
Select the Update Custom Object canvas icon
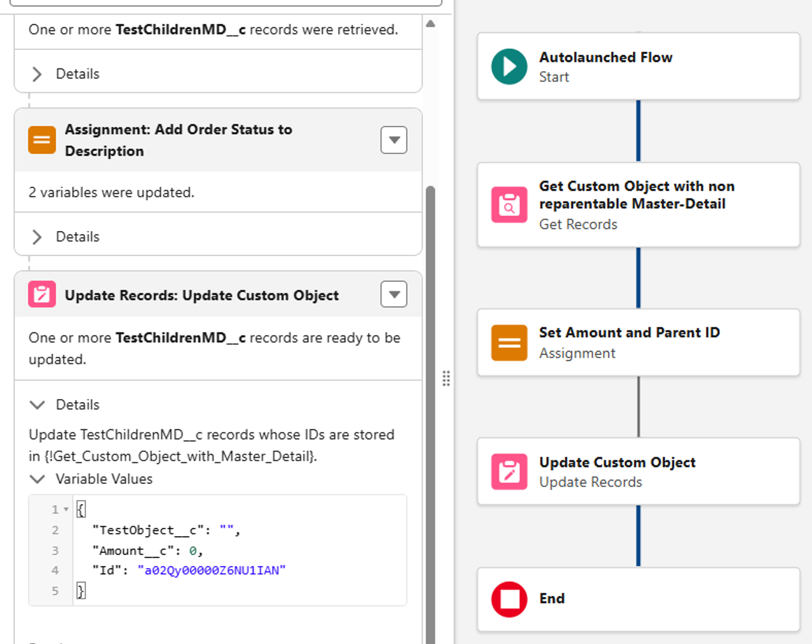(509, 472)
